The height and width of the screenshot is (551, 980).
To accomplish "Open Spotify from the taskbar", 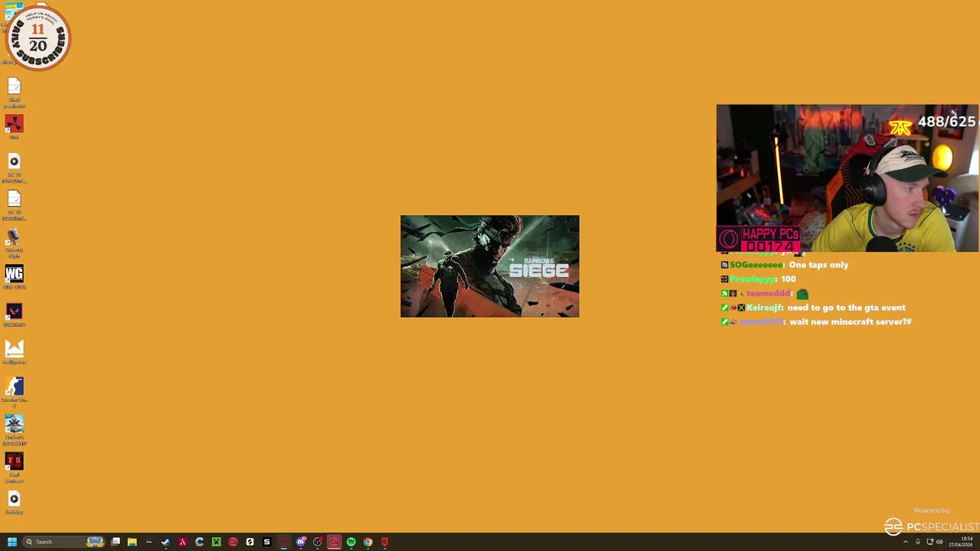I will point(351,542).
